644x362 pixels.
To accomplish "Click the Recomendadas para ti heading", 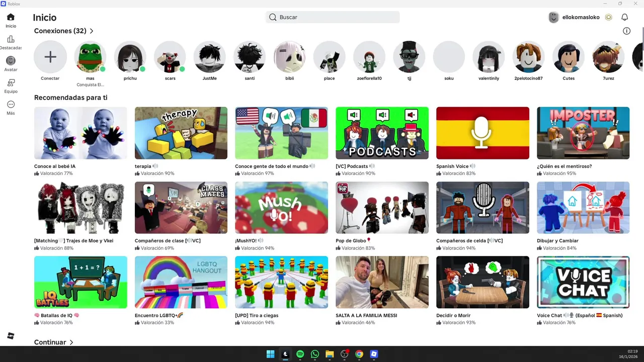I will point(70,98).
